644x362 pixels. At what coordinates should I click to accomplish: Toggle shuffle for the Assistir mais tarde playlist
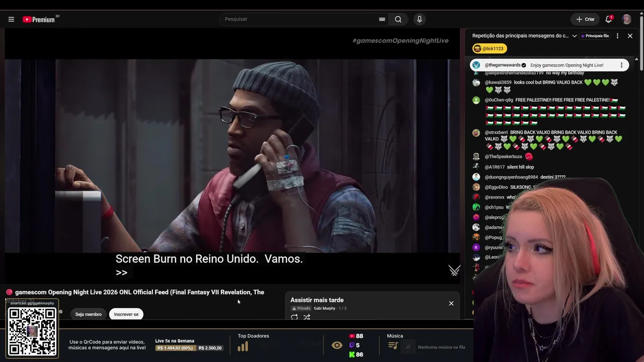[307, 317]
